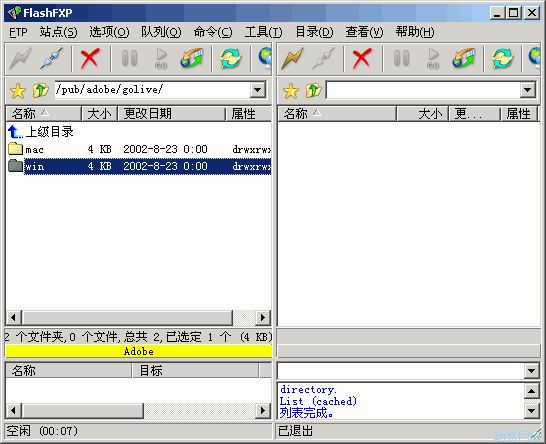Click queue panel scroll left arrow
The image size is (546, 444).
pos(13,411)
